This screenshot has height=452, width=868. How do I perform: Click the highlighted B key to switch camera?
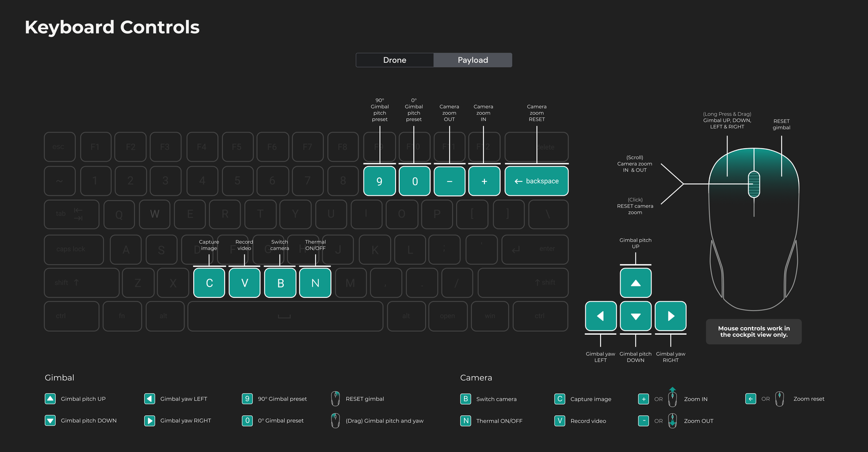pyautogui.click(x=280, y=283)
